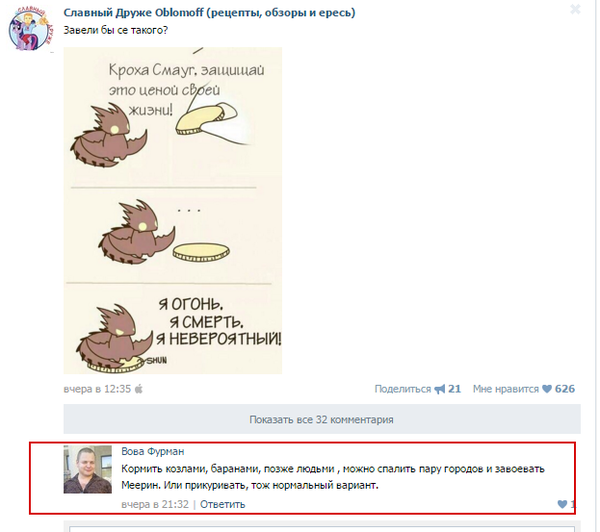The height and width of the screenshot is (532, 600).
Task: Click the heart icon beside 626
Action: (x=547, y=389)
